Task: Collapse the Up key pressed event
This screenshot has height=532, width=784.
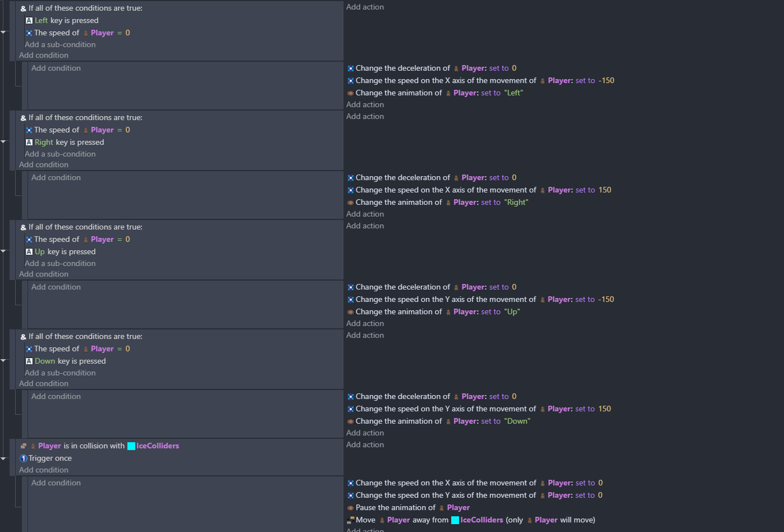Action: click(x=3, y=251)
